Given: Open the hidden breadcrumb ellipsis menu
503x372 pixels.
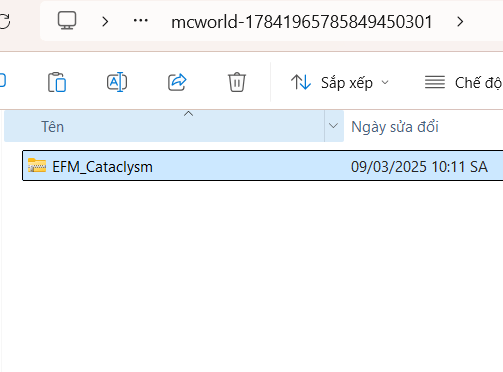Looking at the screenshot, I should (141, 21).
